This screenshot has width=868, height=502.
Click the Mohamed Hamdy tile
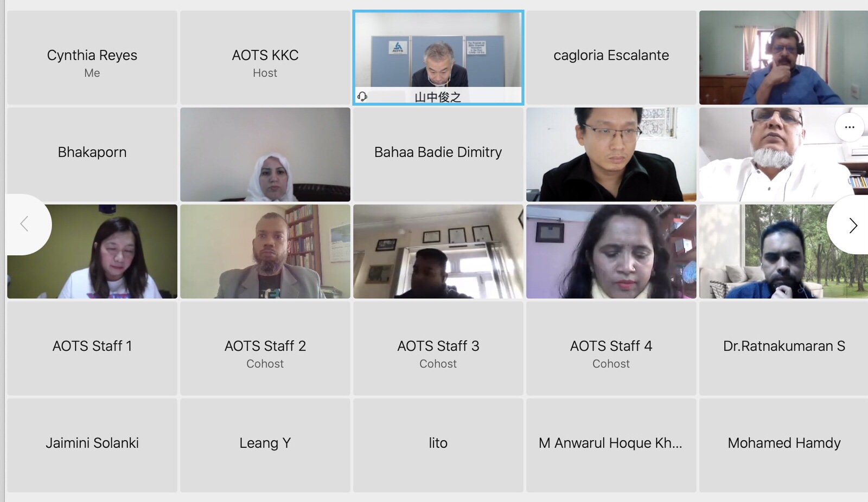(783, 446)
